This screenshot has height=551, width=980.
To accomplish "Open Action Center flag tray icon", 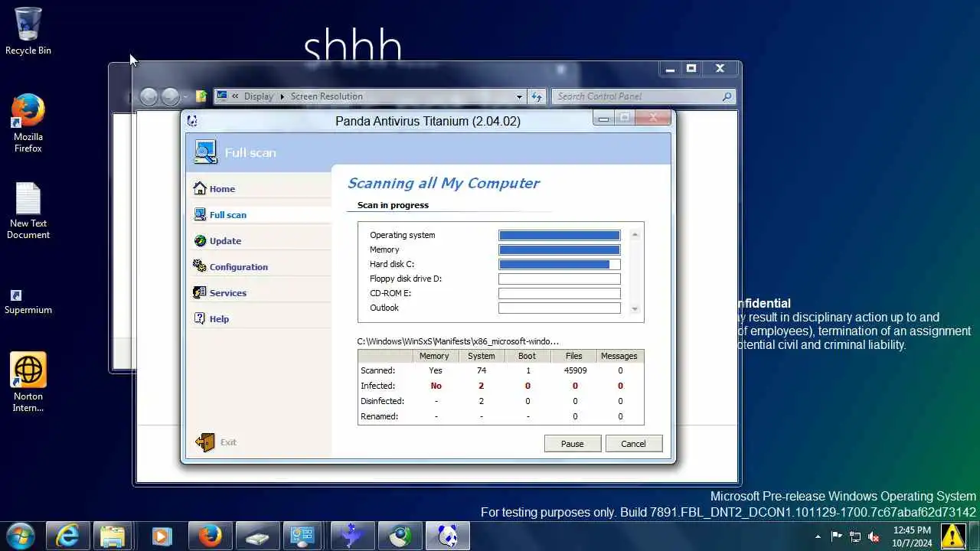I will click(x=837, y=536).
